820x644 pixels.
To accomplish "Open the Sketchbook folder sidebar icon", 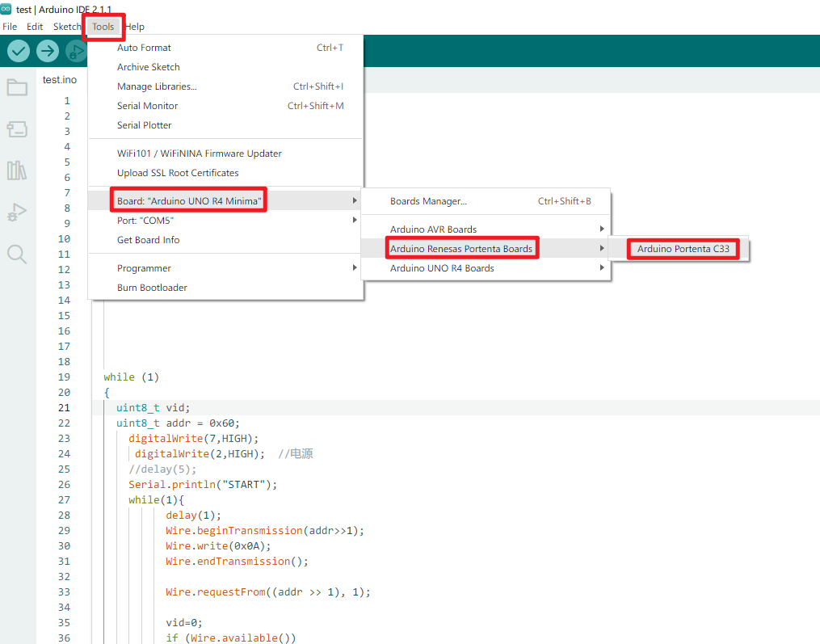I will (17, 86).
